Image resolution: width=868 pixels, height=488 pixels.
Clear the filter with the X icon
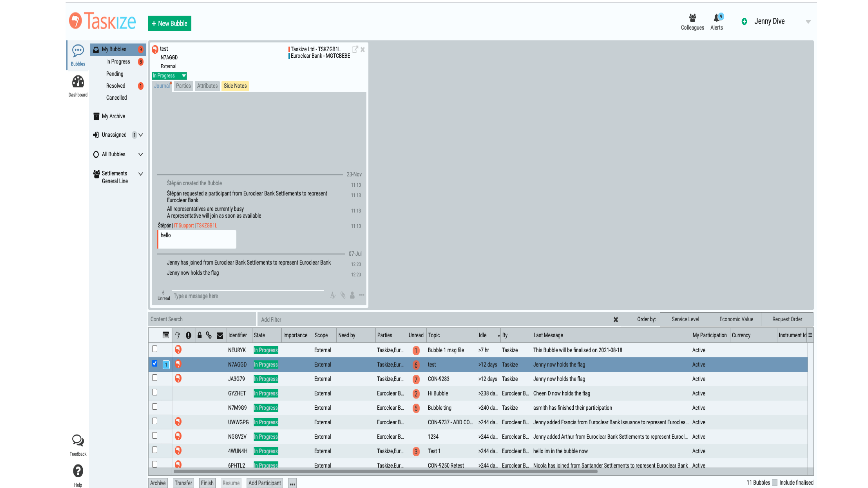point(615,319)
